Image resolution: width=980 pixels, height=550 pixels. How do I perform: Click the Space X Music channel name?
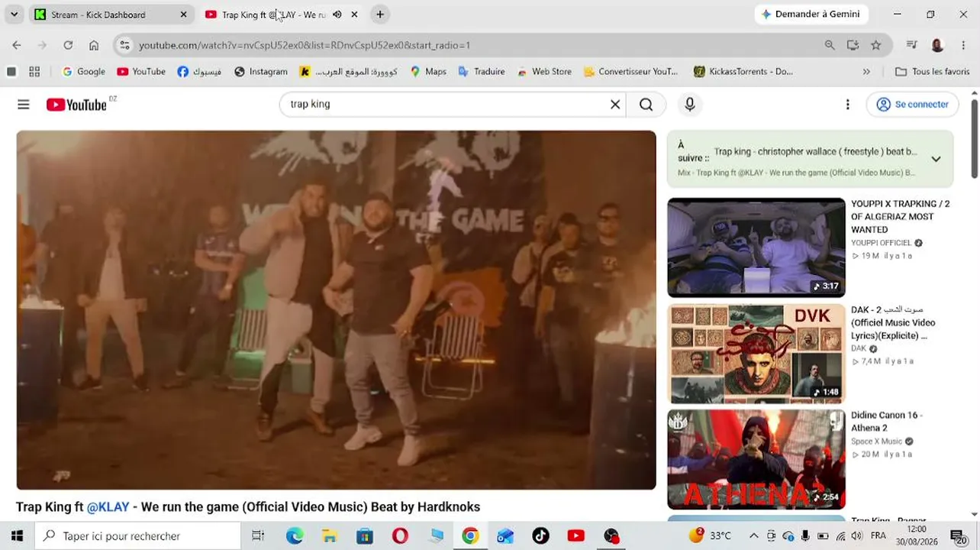pyautogui.click(x=877, y=442)
